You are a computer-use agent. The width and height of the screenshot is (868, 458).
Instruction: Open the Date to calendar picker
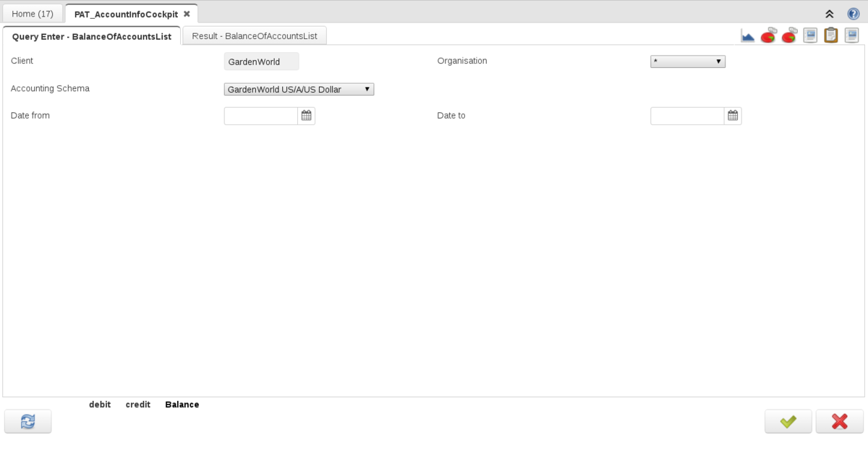(x=733, y=116)
